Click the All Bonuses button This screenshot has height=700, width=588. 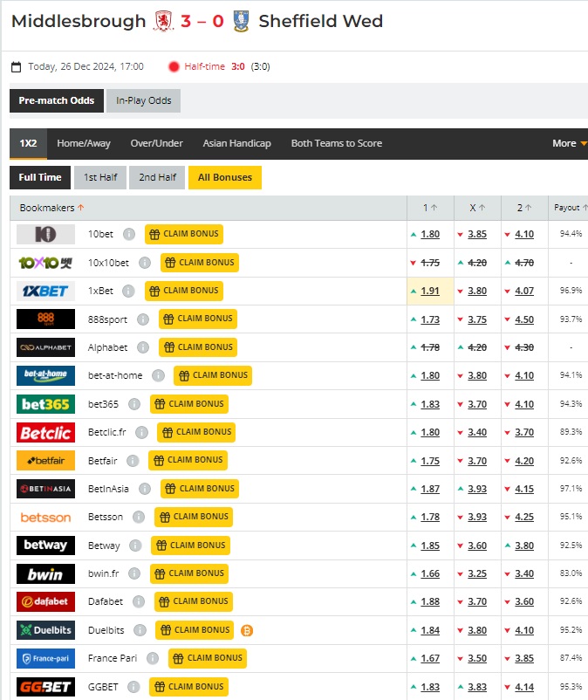click(224, 177)
